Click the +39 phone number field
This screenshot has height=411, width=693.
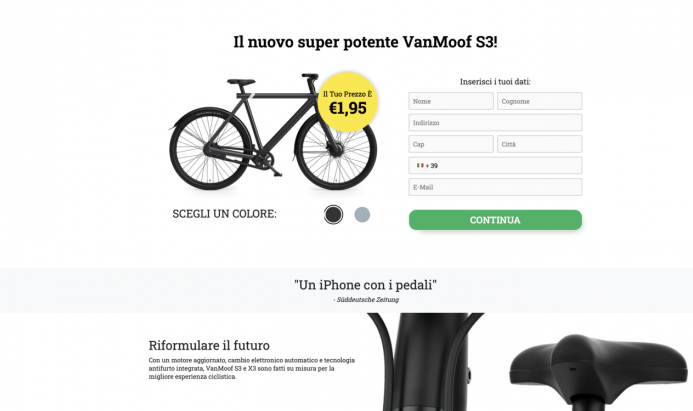[495, 165]
